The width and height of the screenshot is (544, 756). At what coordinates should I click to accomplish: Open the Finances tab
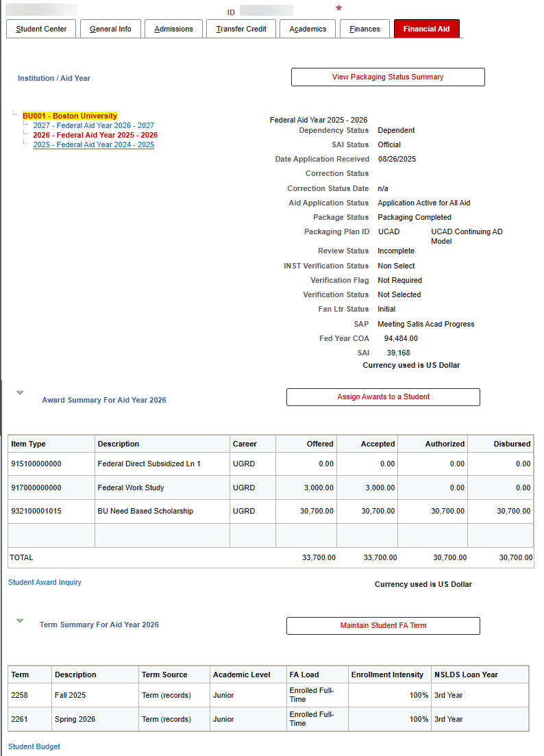tap(364, 29)
